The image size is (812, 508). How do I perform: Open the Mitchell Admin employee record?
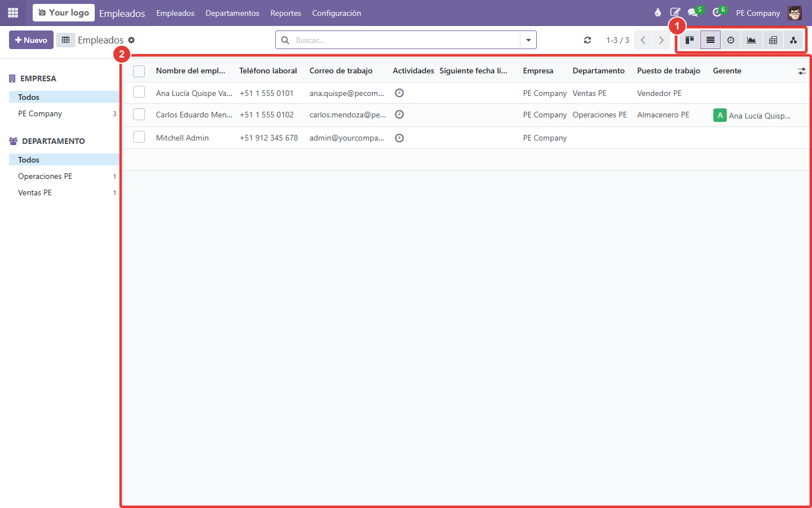coord(182,138)
